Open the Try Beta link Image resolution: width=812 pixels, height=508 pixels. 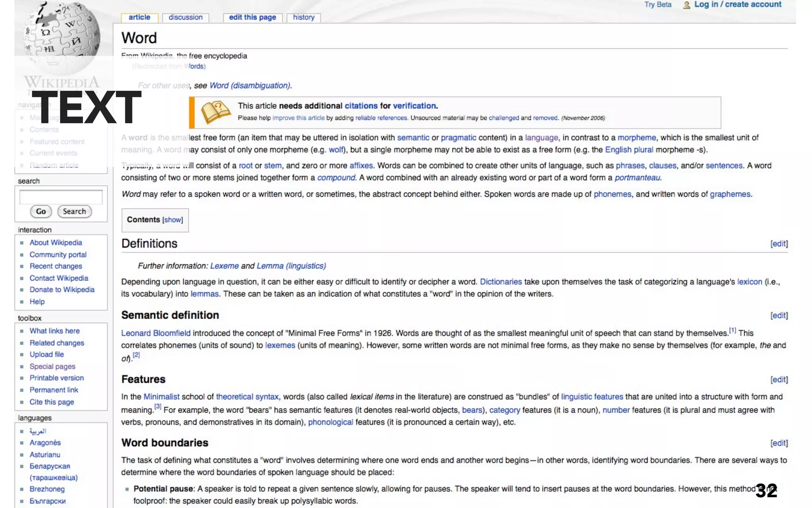(658, 5)
